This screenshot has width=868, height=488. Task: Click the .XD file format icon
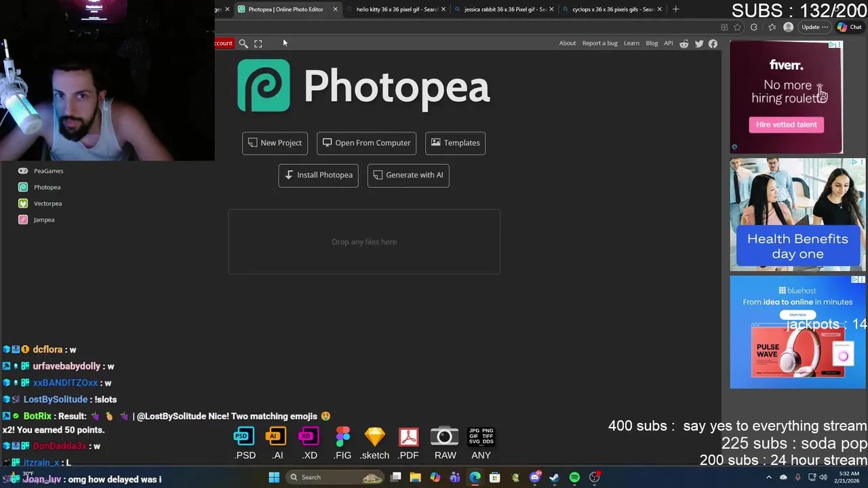(x=309, y=443)
